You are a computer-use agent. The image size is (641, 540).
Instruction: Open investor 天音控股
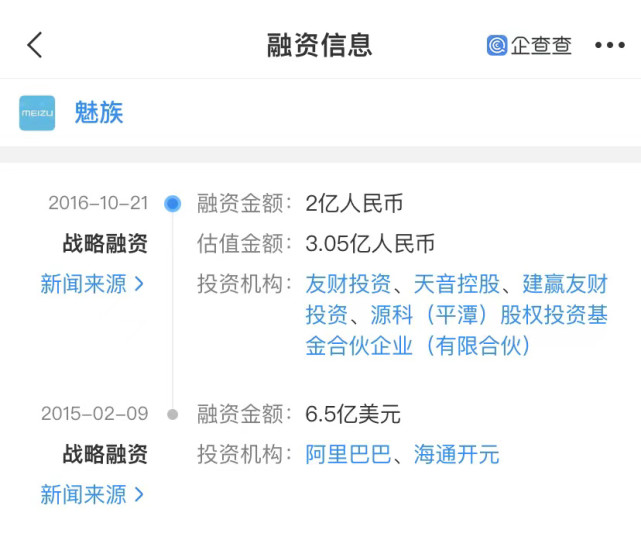click(x=457, y=284)
